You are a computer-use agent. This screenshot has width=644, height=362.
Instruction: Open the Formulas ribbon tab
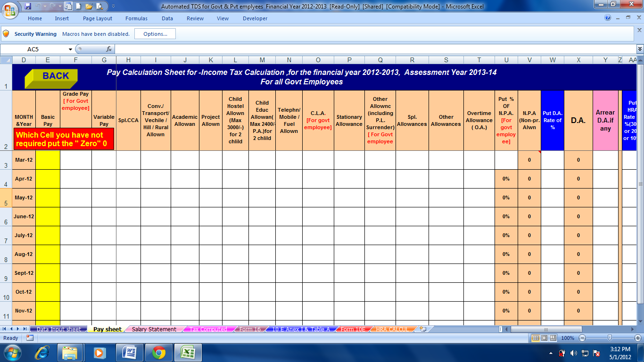pyautogui.click(x=136, y=18)
